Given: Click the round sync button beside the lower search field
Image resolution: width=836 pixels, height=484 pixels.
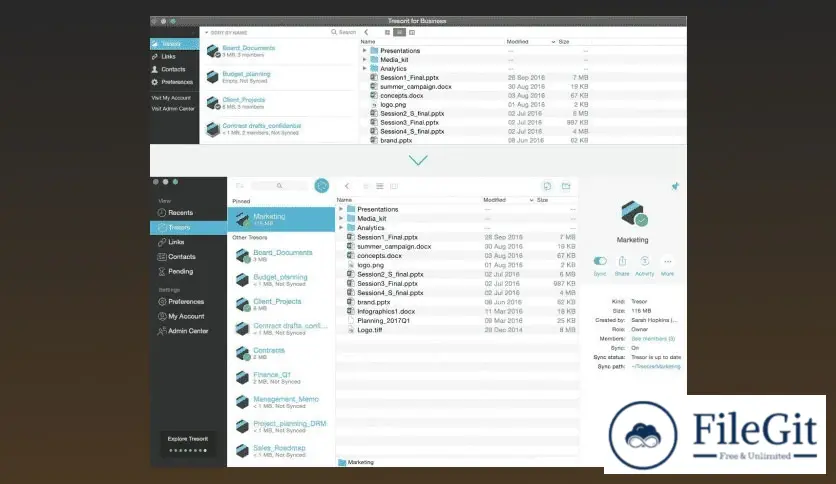Looking at the screenshot, I should 321,185.
